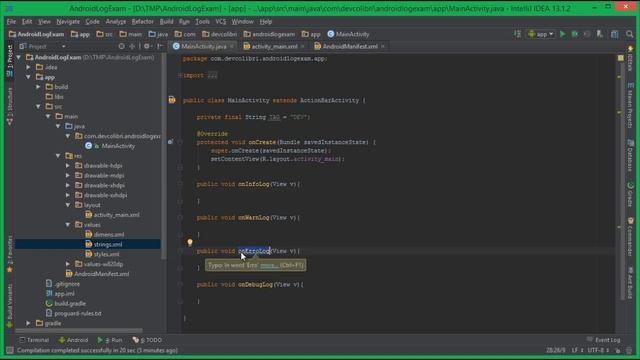The image size is (640, 360).
Task: Click class gutter icon beside MainActivity declaration
Action: point(172,100)
